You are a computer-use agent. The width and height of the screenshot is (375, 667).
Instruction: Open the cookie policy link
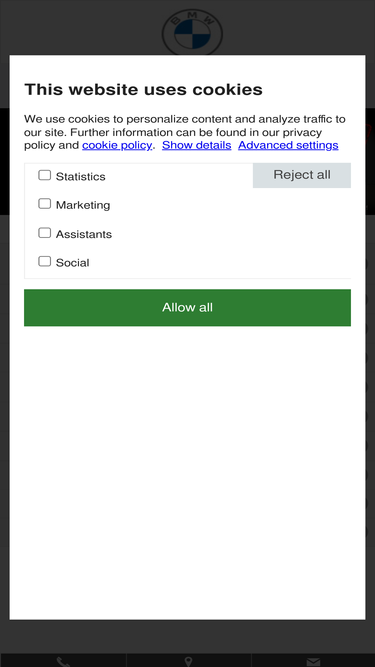[117, 145]
